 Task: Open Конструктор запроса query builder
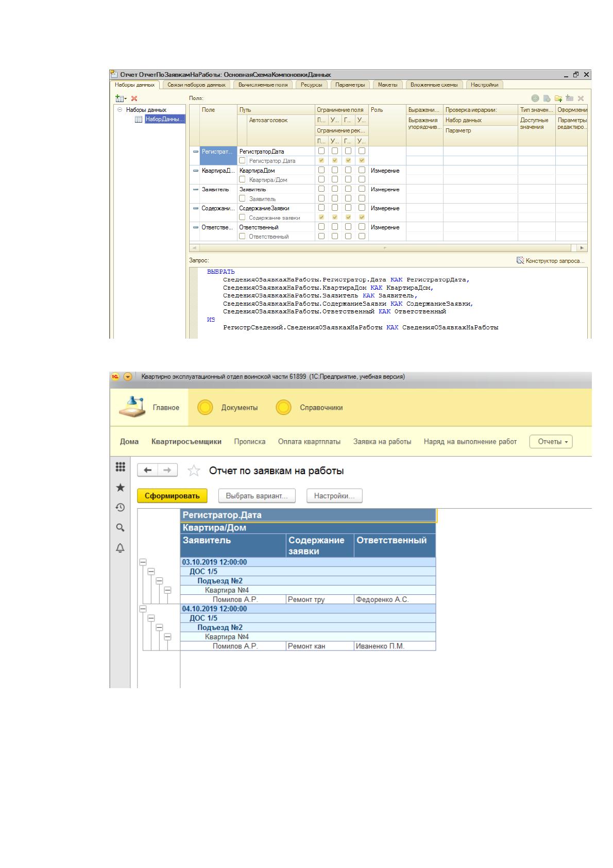pos(551,261)
